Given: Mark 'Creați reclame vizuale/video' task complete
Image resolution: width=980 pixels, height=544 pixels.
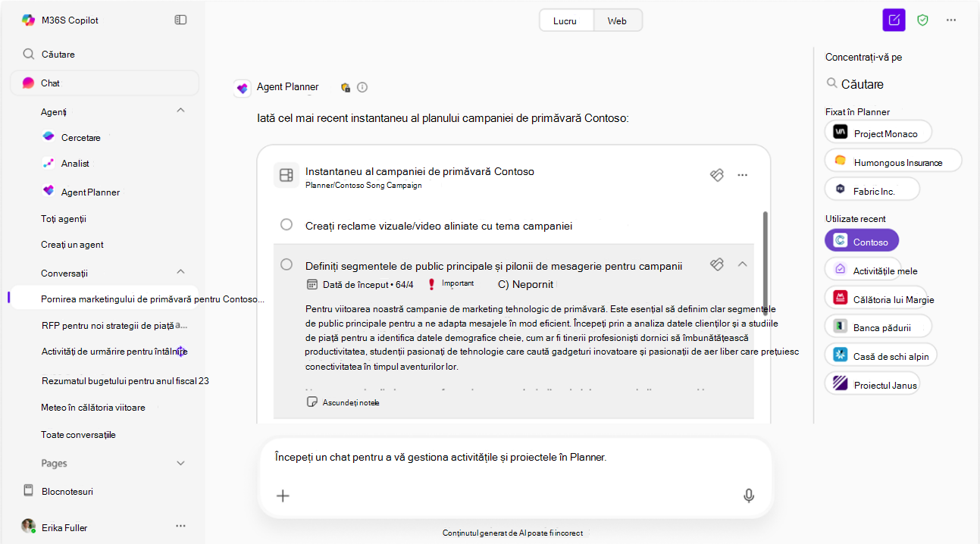Looking at the screenshot, I should [x=286, y=224].
